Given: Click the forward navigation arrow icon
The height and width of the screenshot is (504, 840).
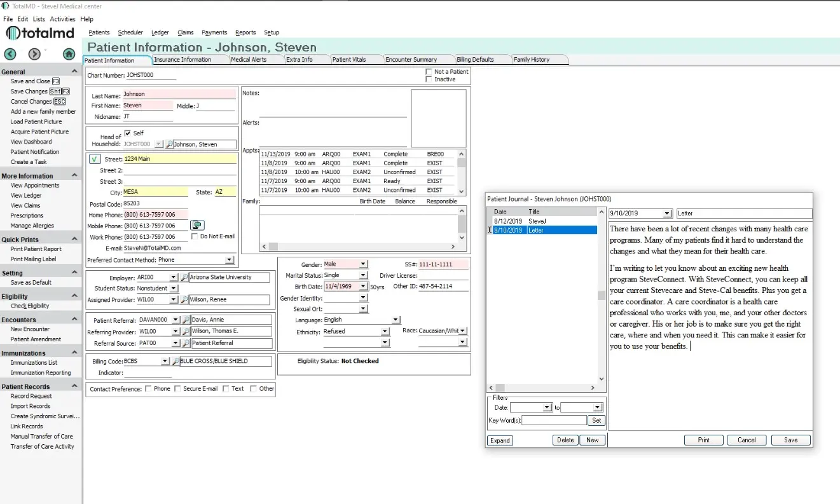Looking at the screenshot, I should (x=34, y=55).
